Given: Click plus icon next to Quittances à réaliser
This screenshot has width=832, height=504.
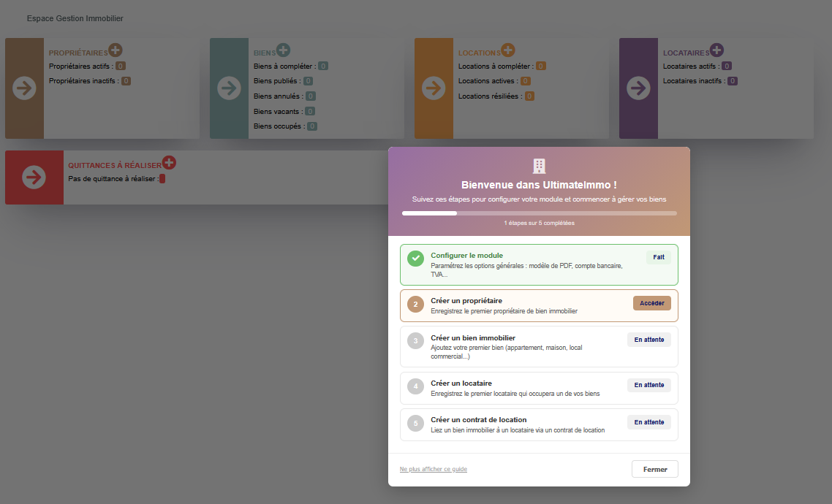Looking at the screenshot, I should 169,163.
